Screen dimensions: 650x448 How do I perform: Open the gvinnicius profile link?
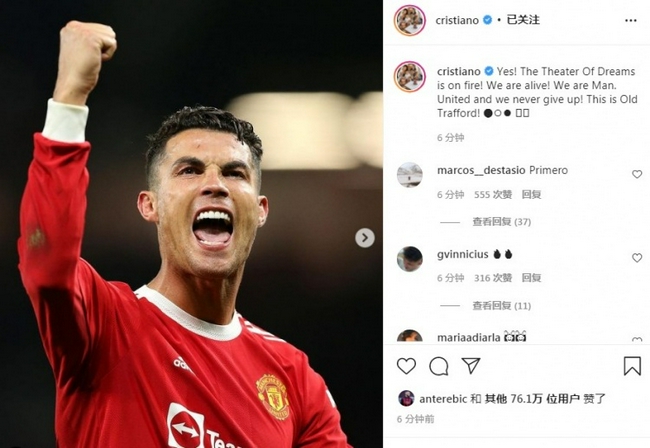[463, 254]
